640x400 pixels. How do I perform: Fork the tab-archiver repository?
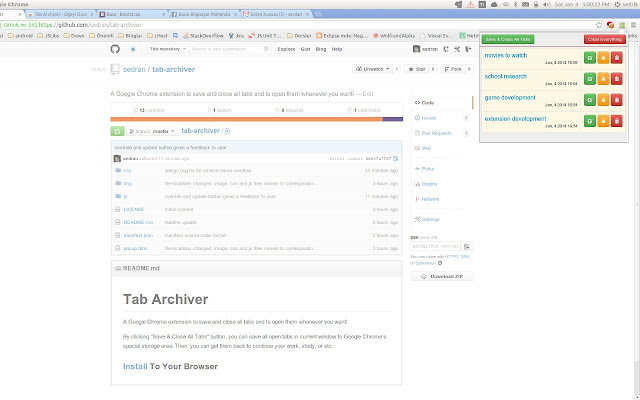click(x=453, y=69)
